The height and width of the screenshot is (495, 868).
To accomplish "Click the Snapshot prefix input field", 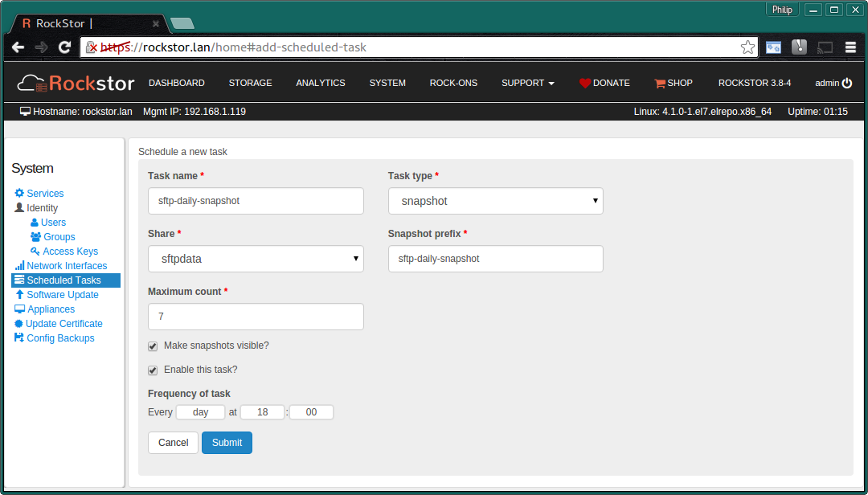I will click(495, 259).
